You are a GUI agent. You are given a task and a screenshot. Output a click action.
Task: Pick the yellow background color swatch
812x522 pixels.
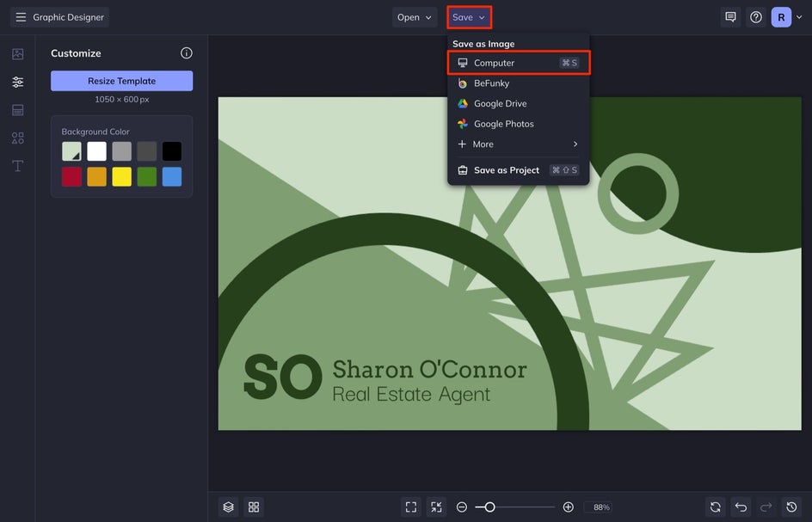coord(122,176)
